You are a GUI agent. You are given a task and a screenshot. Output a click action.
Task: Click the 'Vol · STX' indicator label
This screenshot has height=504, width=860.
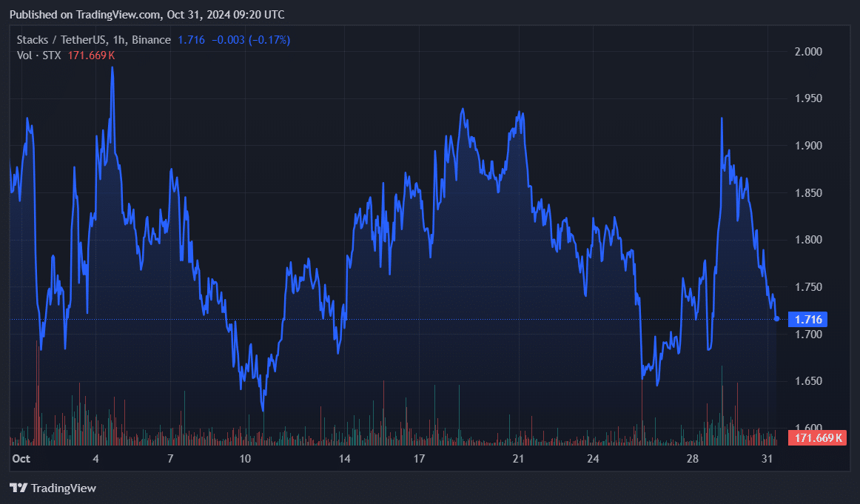[x=38, y=56]
